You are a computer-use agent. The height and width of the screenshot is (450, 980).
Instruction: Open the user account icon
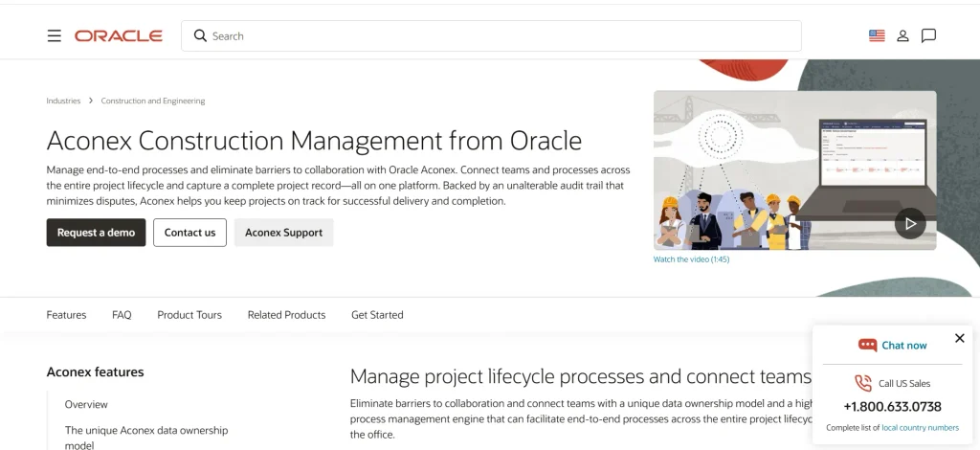[x=902, y=35]
